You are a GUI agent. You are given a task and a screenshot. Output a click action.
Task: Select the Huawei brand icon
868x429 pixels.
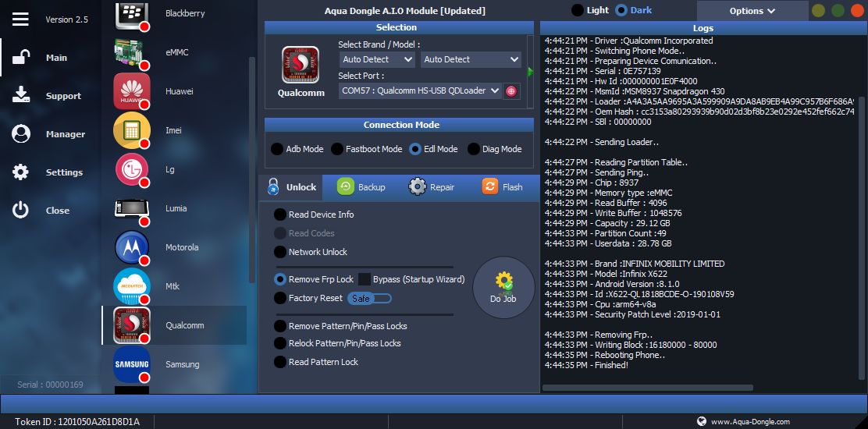[x=132, y=91]
